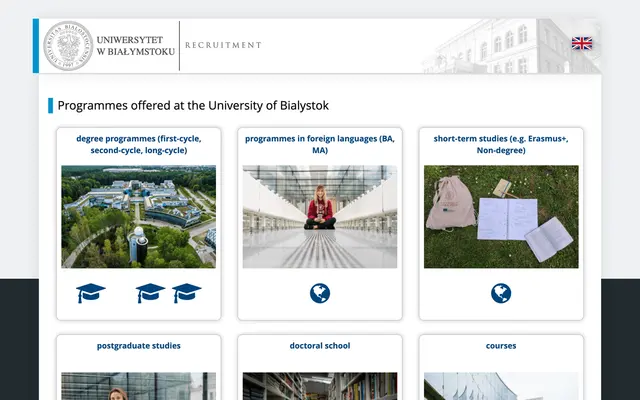Click the UNIWERSYTET W BIAŁYMSTOKU header text

(x=136, y=46)
